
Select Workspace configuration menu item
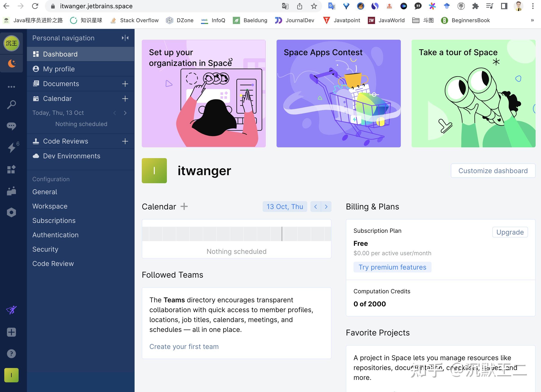pos(50,206)
